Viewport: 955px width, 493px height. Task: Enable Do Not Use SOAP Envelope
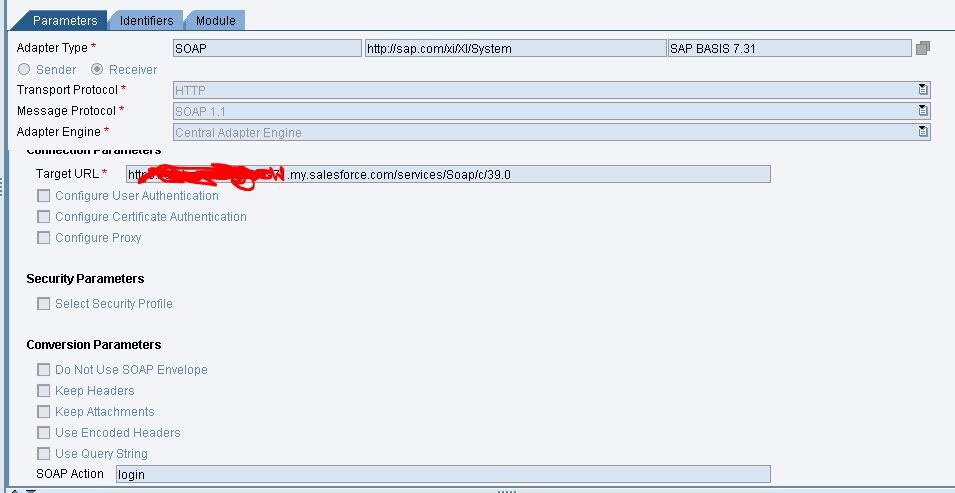coord(44,370)
